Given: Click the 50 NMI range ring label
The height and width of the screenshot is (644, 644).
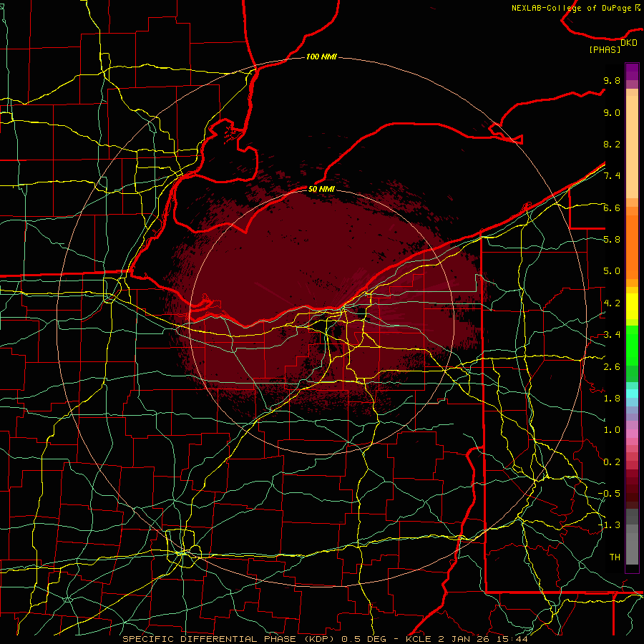Looking at the screenshot, I should pyautogui.click(x=321, y=189).
